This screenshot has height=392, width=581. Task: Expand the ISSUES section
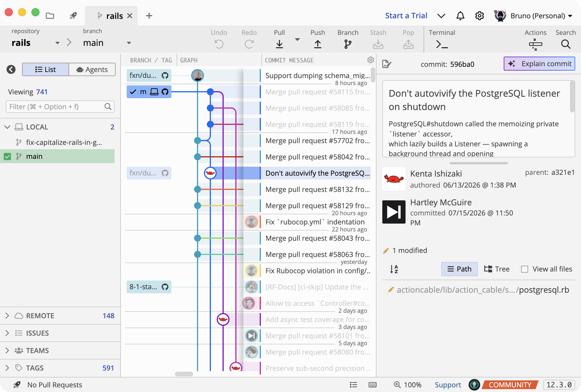7,333
